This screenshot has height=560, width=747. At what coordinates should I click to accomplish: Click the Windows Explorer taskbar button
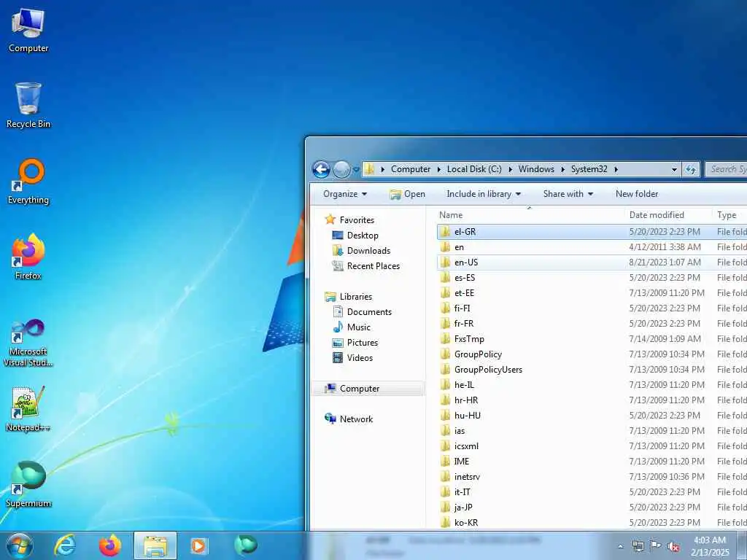[155, 545]
